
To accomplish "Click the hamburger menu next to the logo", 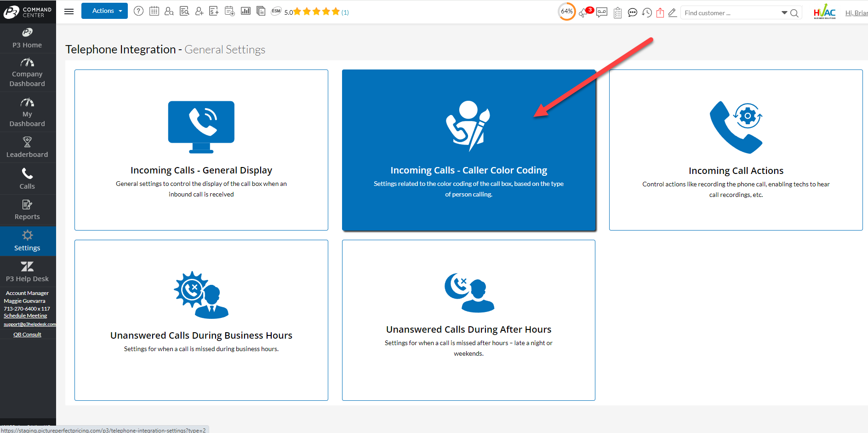I will click(69, 11).
